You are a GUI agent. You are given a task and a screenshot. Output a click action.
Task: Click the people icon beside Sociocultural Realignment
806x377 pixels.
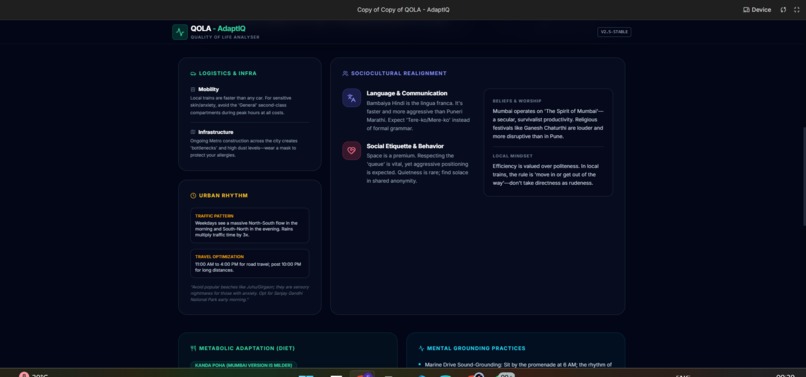[x=345, y=74]
